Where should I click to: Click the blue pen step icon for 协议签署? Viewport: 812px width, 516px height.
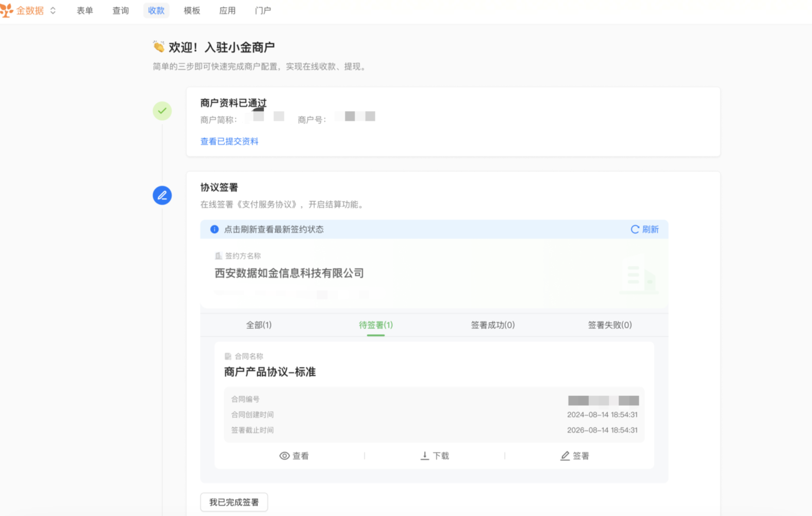162,195
